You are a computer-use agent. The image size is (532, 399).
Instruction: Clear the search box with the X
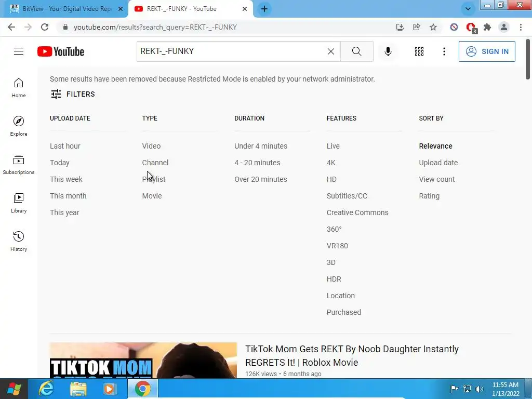[x=331, y=51]
